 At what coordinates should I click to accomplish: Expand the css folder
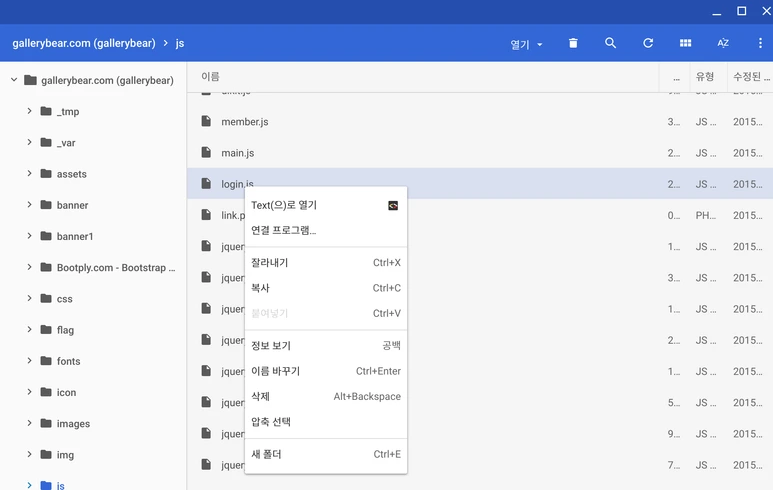click(x=30, y=298)
